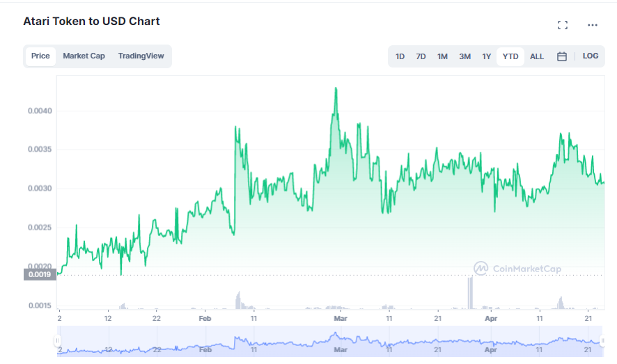
Task: Switch to the Market Cap tab
Action: tap(84, 56)
